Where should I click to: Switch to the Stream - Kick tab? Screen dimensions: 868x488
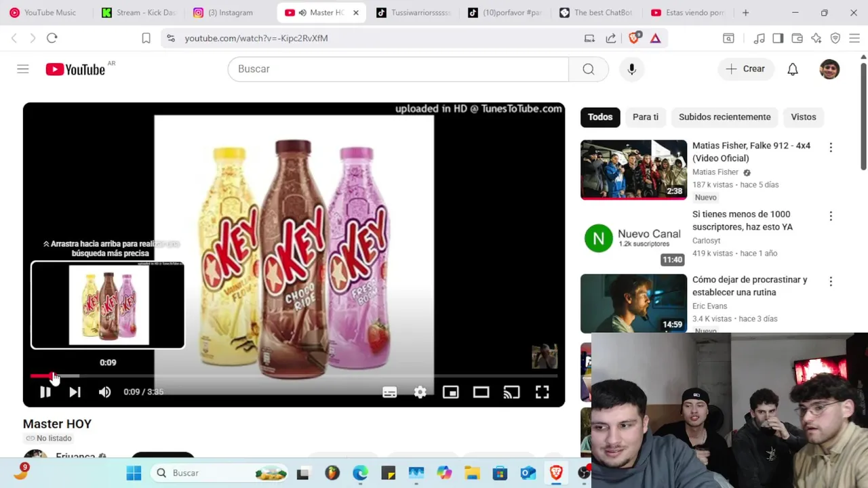pyautogui.click(x=139, y=13)
